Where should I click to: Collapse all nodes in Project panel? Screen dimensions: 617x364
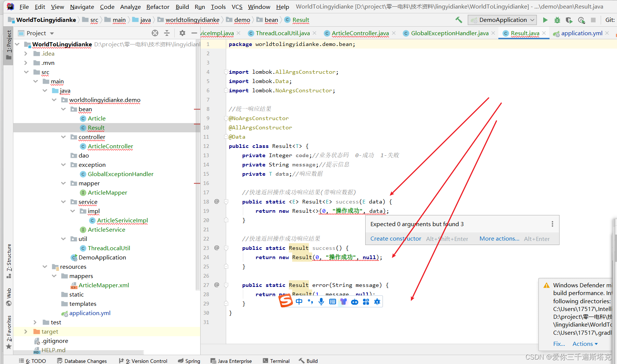point(167,33)
